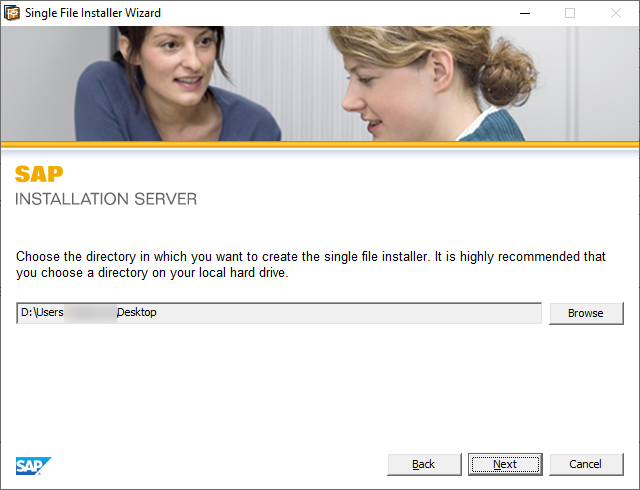Cancel the Single File Installer Wizard
This screenshot has height=490, width=640.
[x=586, y=464]
